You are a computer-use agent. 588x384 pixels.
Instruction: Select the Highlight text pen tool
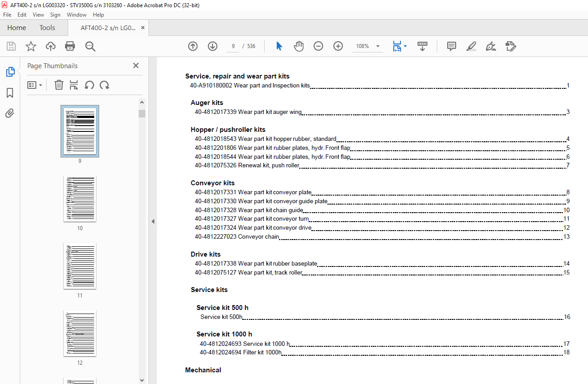tap(471, 46)
